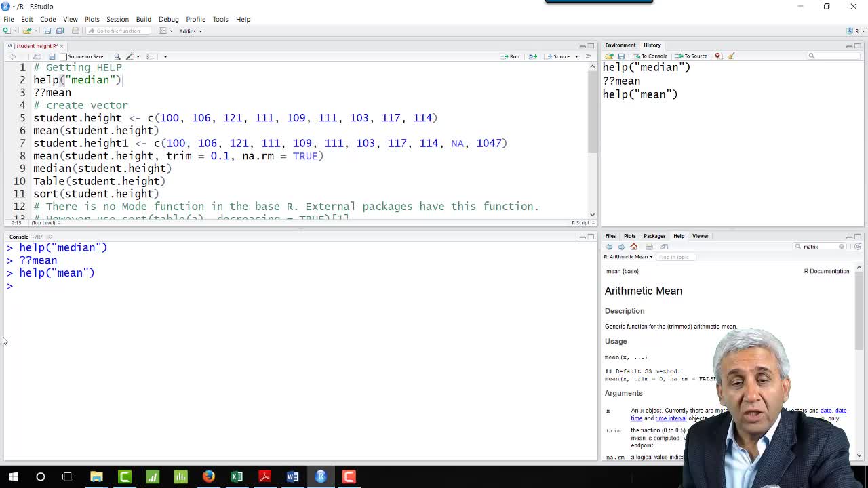Close the student height.R tab
This screenshot has width=868, height=488.
tap(61, 46)
